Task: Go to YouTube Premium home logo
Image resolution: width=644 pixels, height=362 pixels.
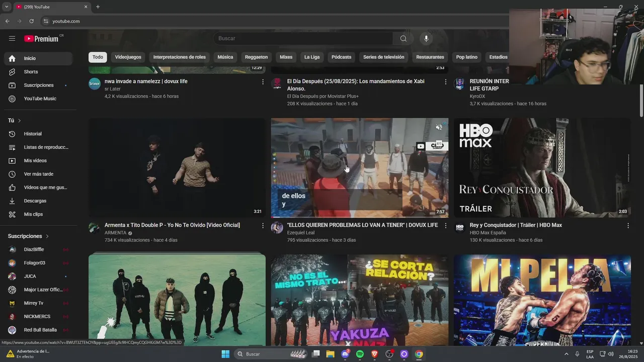Action: coord(41,39)
